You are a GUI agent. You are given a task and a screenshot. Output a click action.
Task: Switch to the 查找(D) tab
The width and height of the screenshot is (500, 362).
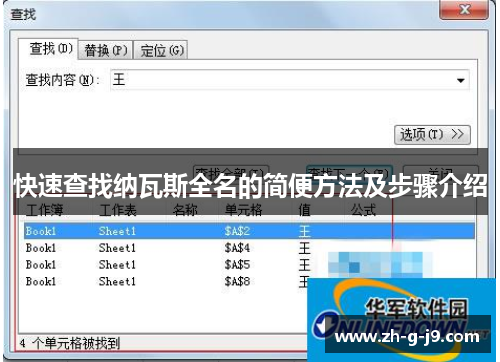[48, 49]
